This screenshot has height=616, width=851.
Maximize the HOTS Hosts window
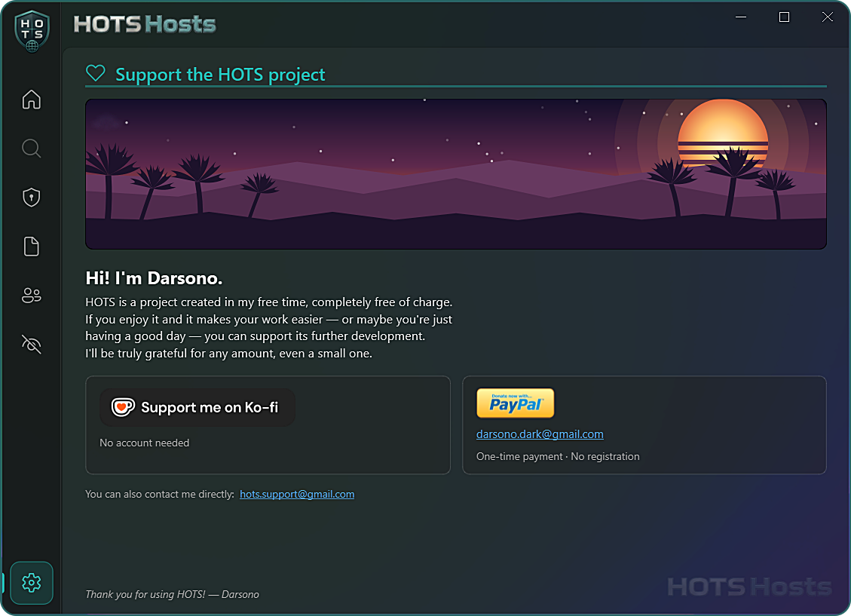pos(784,17)
